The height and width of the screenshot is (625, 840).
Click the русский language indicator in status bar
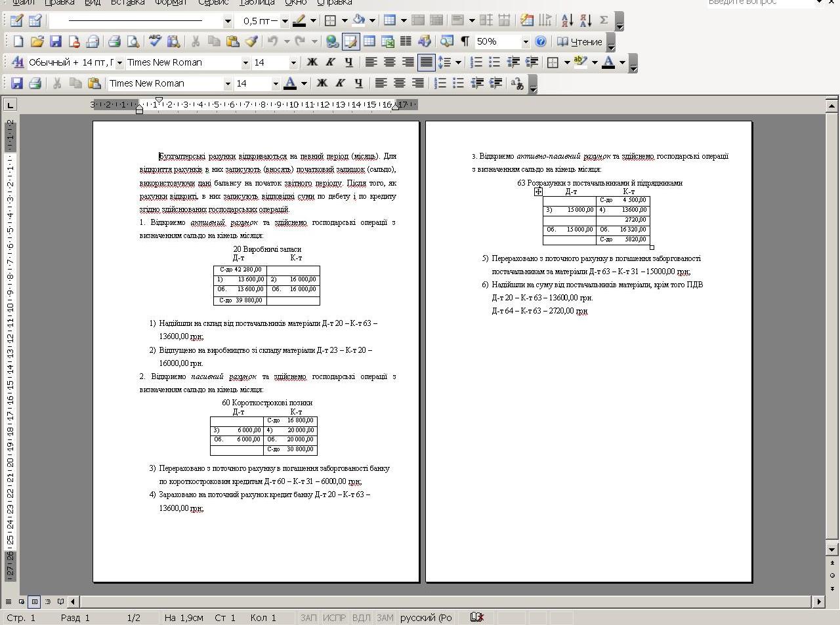tap(426, 618)
